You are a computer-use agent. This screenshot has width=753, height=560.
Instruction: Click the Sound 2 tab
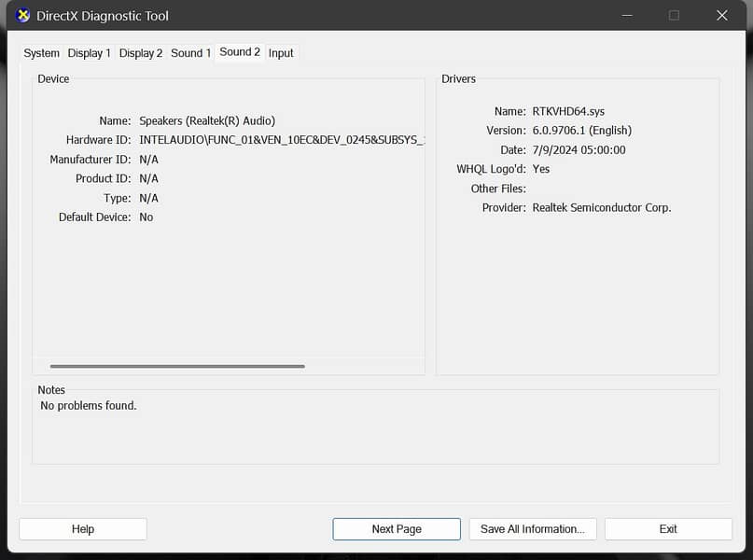[x=240, y=52]
